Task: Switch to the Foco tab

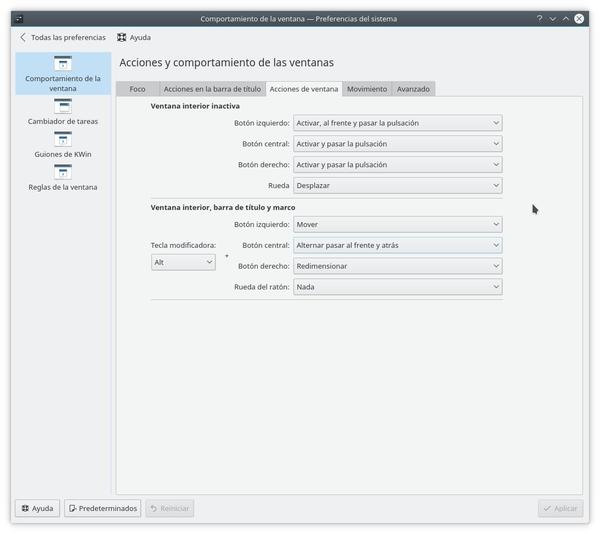Action: [137, 89]
